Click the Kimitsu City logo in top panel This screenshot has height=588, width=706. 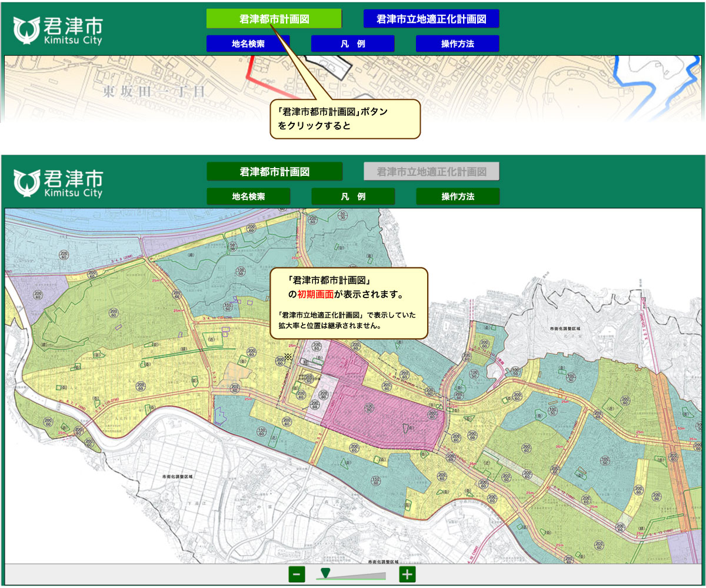(58, 31)
